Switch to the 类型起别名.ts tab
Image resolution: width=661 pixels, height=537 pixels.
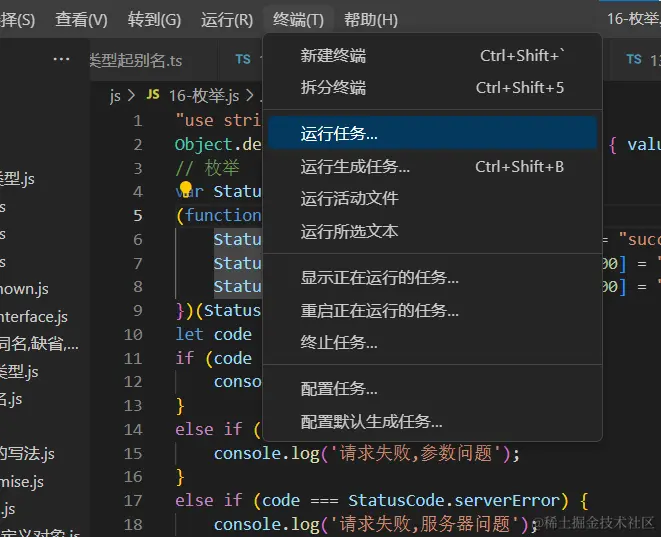pos(136,60)
